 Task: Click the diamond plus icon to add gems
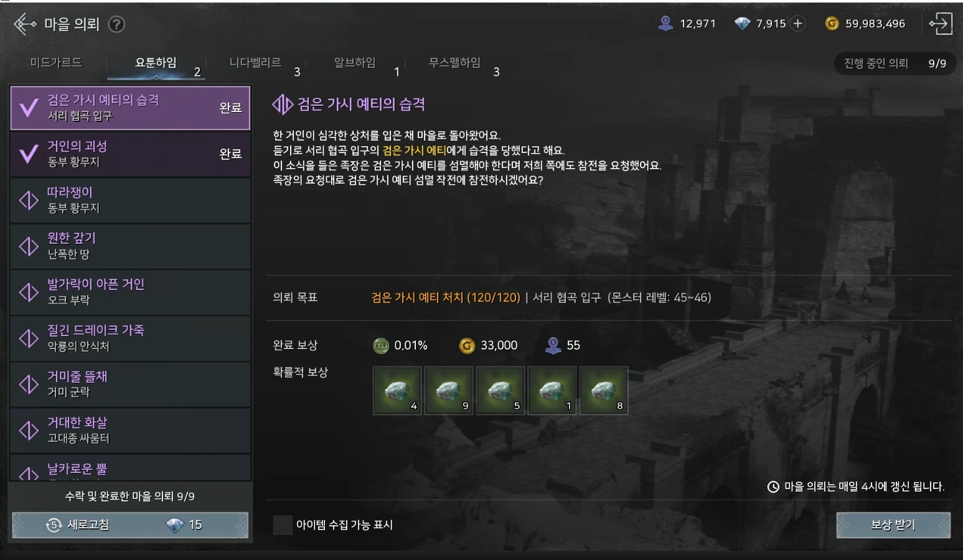click(797, 24)
